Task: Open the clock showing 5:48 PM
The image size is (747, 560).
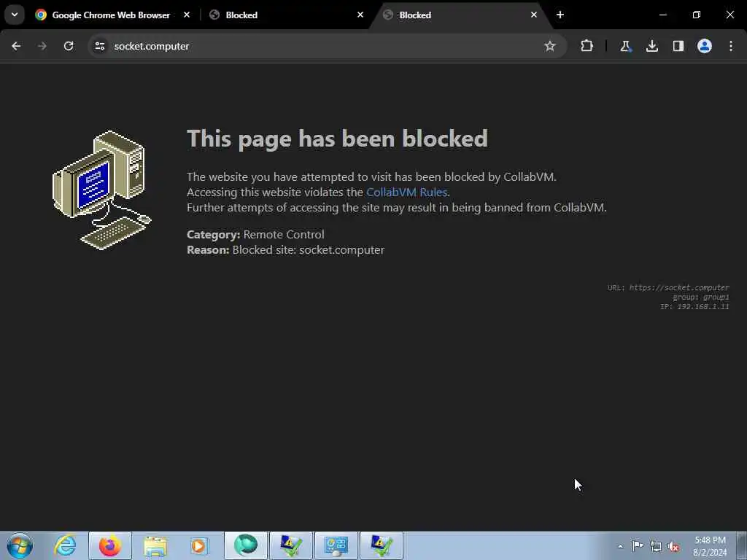Action: (x=710, y=546)
